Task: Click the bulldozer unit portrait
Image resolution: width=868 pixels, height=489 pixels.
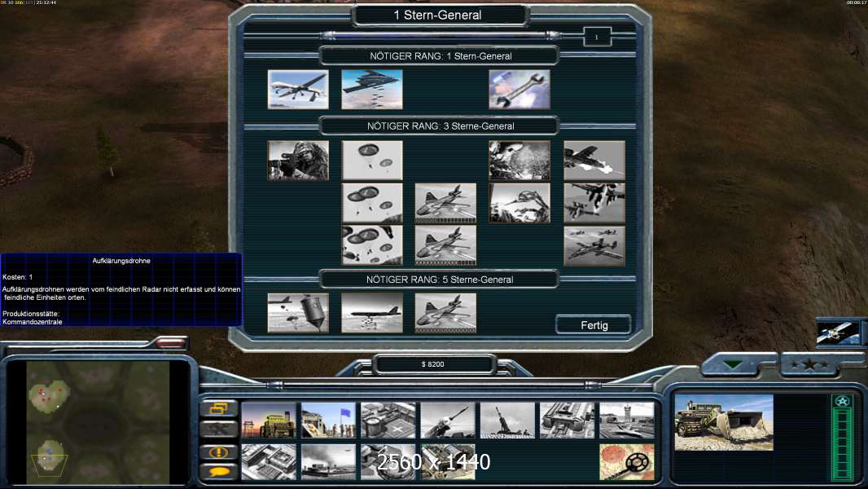Action: [x=724, y=422]
